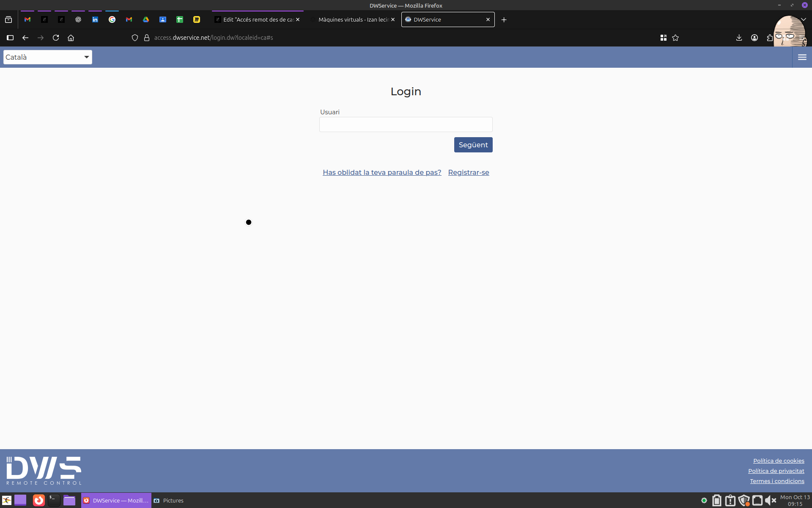The width and height of the screenshot is (812, 508).
Task: Click inside the Usuari input field
Action: (x=406, y=124)
